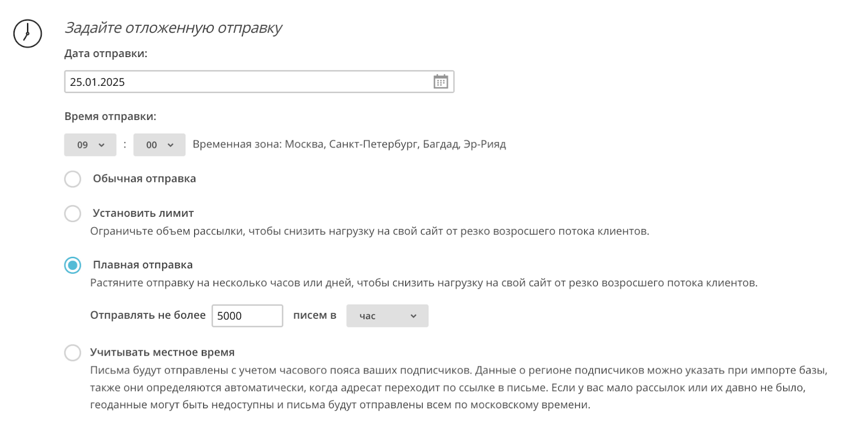Open the calendar date picker icon
The width and height of the screenshot is (868, 424).
(x=441, y=82)
